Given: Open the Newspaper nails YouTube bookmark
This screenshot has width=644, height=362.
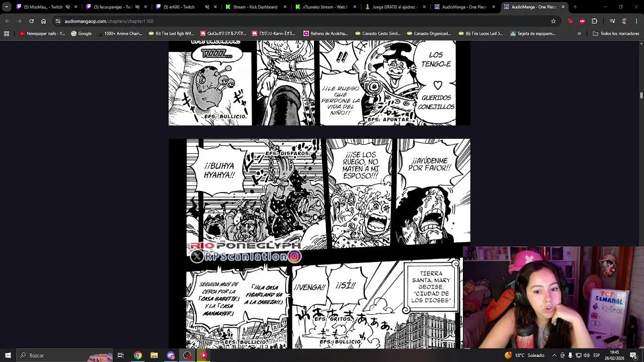Looking at the screenshot, I should tap(43, 33).
